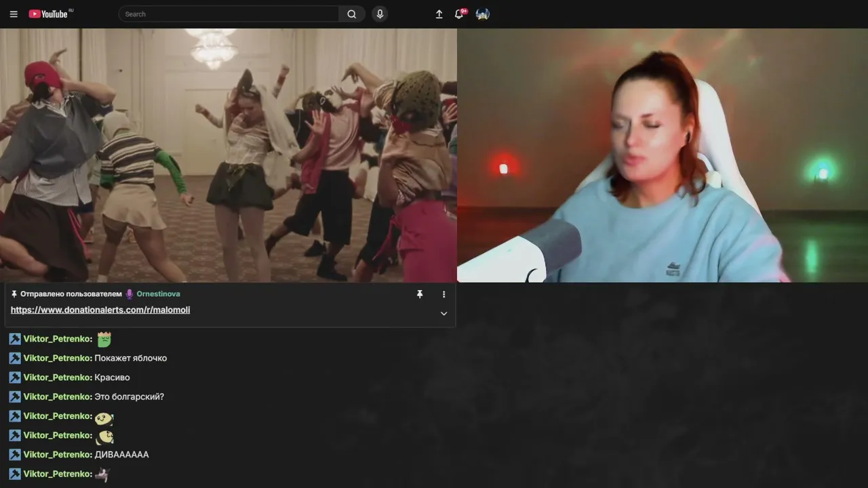Click the badge beside "Покажет яблочко"

15,358
